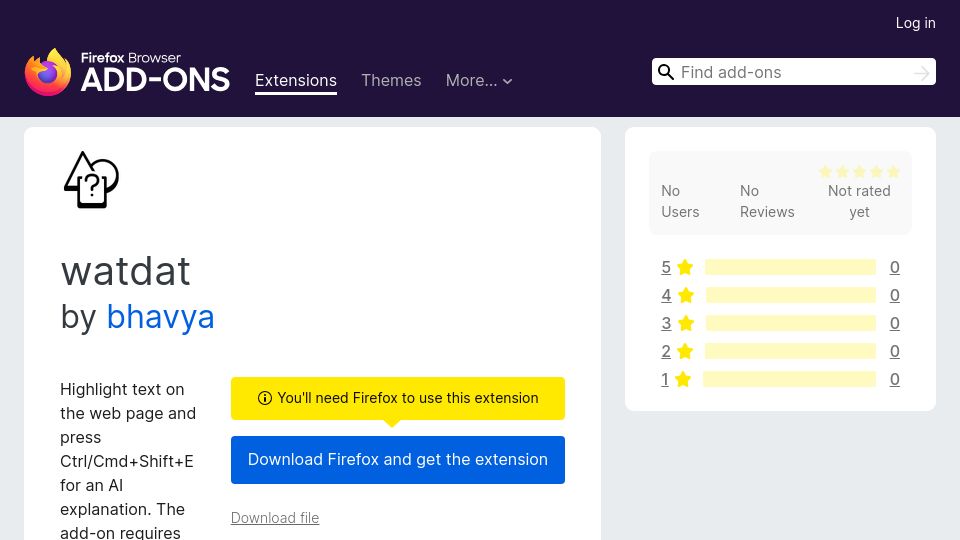Expand the More... dropdown menu

tap(479, 80)
